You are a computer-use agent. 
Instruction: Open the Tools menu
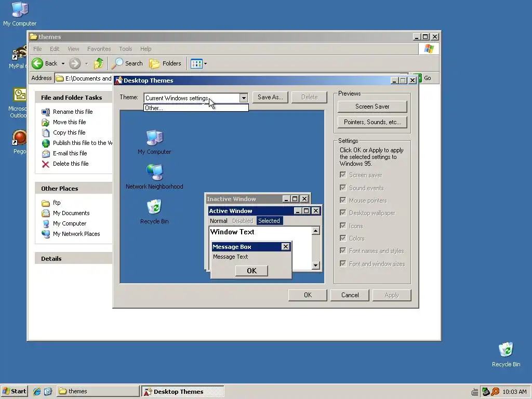click(126, 49)
